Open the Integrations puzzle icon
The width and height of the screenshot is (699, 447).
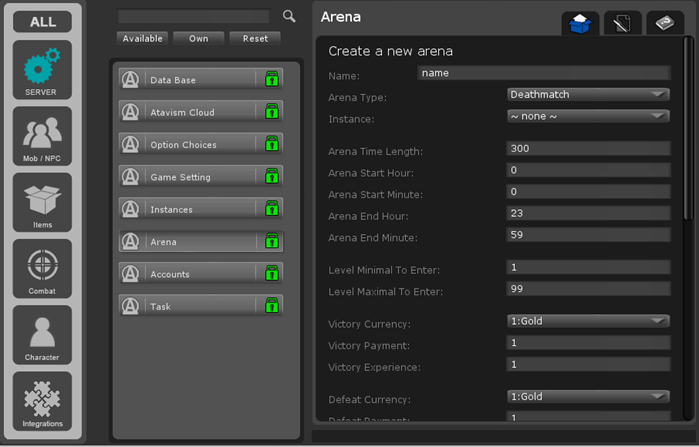coord(42,401)
